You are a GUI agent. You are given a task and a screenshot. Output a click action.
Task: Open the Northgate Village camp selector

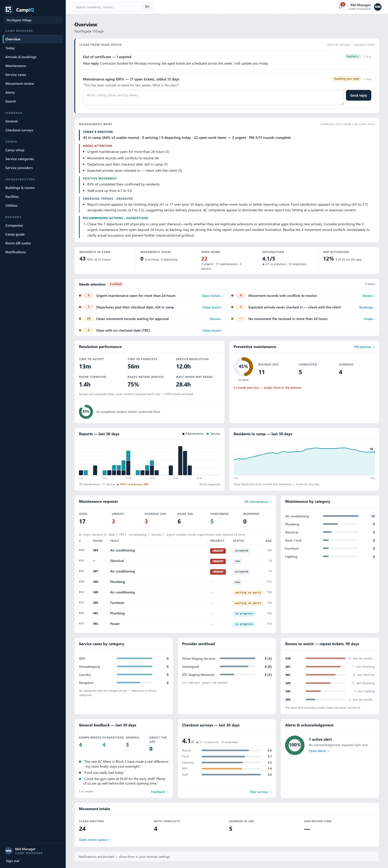[x=33, y=20]
